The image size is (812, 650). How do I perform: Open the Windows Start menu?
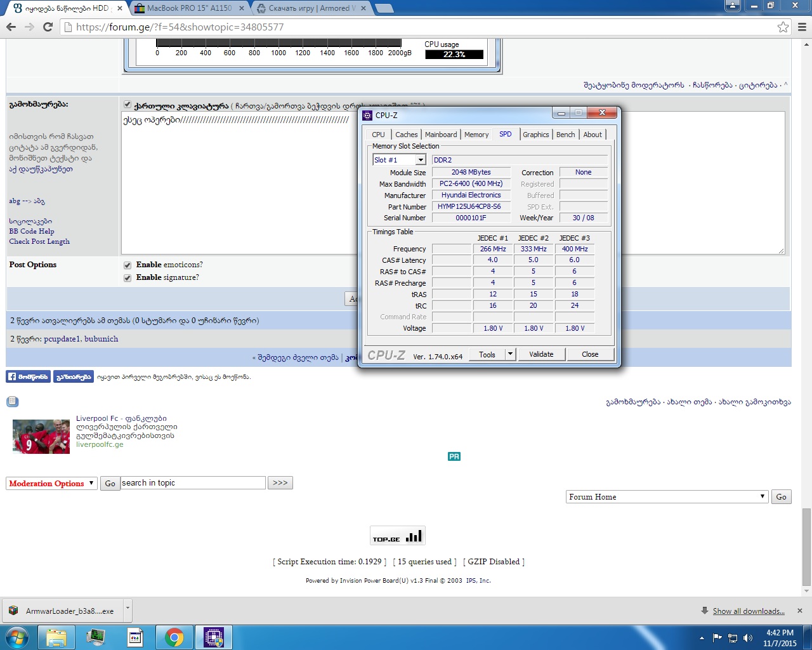click(17, 637)
